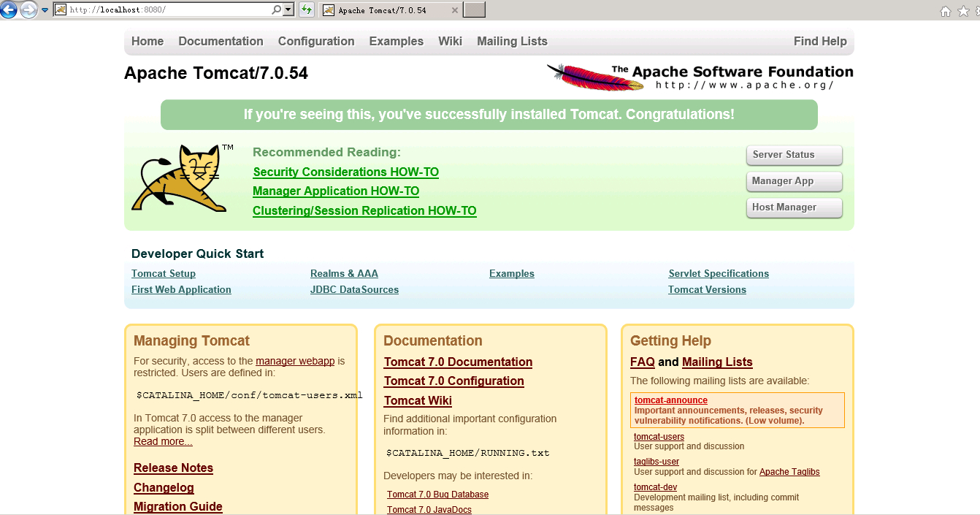The width and height of the screenshot is (980, 515).
Task: Open the First Web Application link
Action: (x=181, y=290)
